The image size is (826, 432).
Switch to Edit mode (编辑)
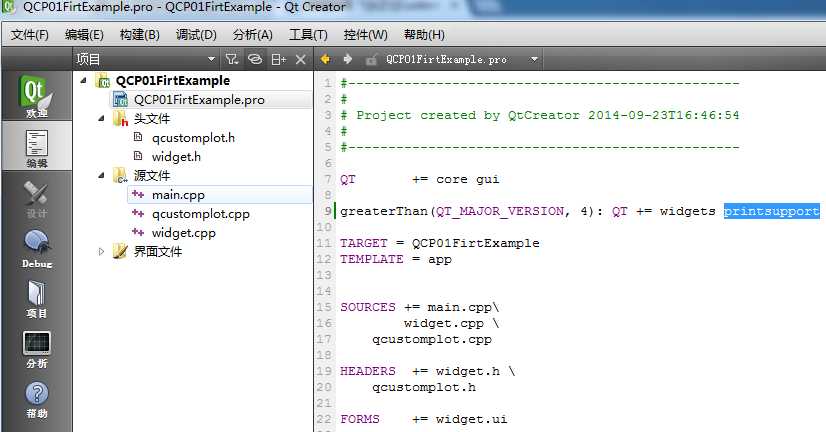point(36,146)
